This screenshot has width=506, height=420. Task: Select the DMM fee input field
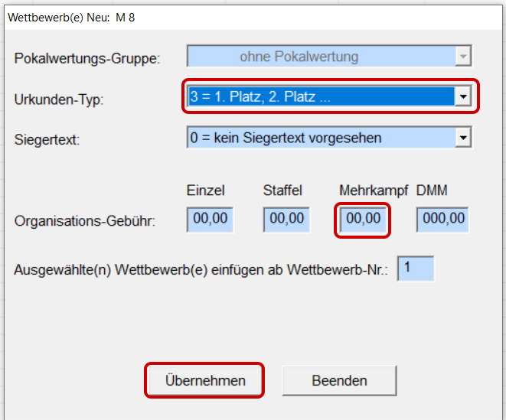pos(442,220)
